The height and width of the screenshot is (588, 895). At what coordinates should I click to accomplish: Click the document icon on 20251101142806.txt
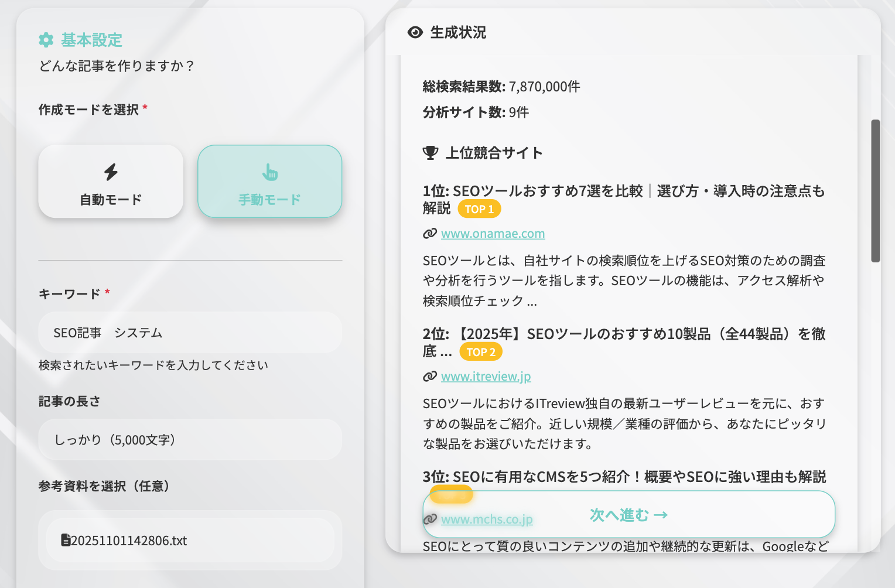(66, 541)
